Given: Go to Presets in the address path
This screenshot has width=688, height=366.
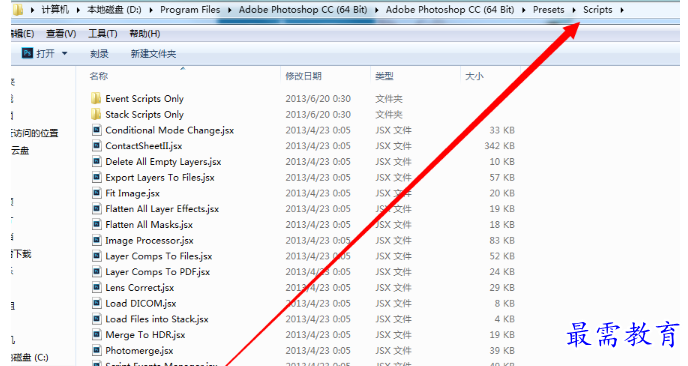Looking at the screenshot, I should tap(548, 10).
